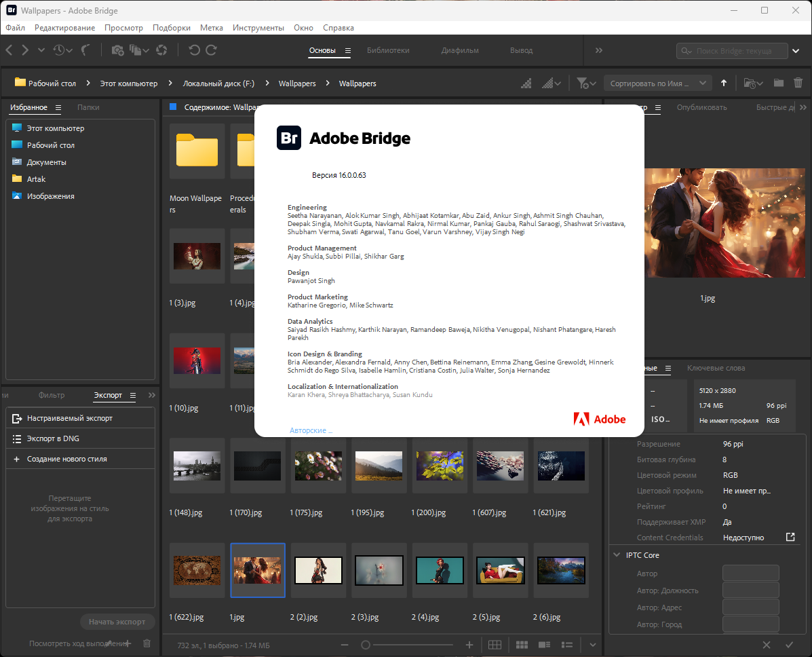Expand the search options dropdown arrow
Screen dimensions: 812x657
point(796,51)
